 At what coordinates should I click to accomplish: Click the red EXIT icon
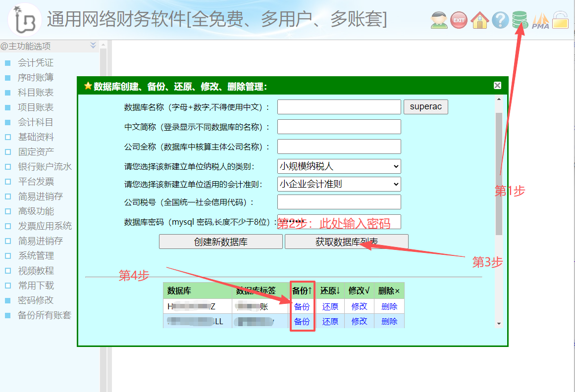(459, 20)
